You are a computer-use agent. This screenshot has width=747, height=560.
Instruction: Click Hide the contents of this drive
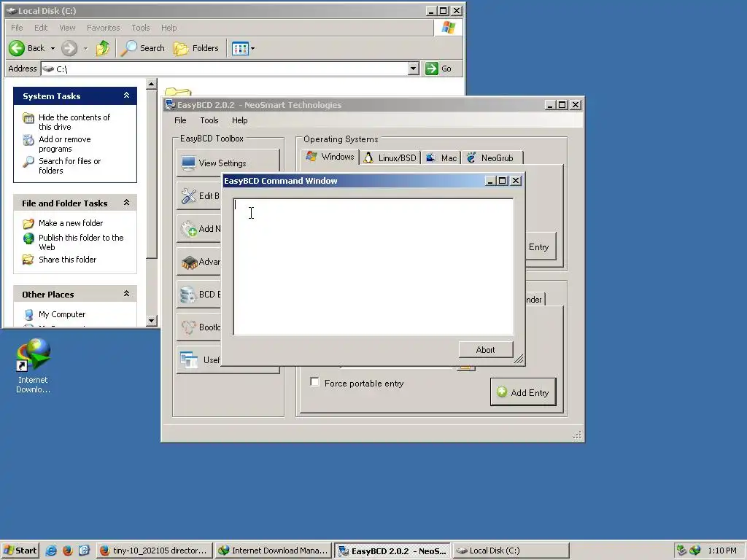(74, 122)
